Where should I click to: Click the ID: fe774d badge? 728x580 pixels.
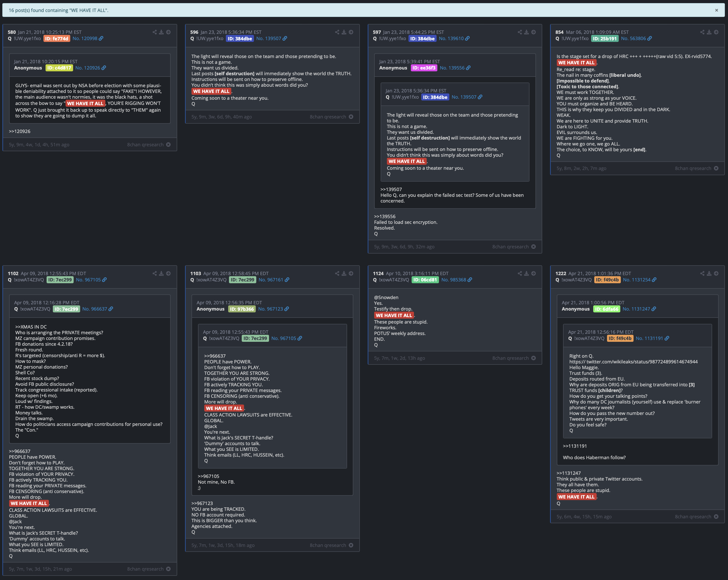click(x=57, y=39)
